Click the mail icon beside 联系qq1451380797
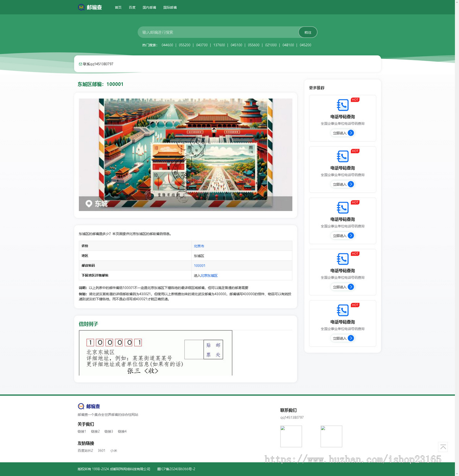The image size is (459, 476). point(80,64)
